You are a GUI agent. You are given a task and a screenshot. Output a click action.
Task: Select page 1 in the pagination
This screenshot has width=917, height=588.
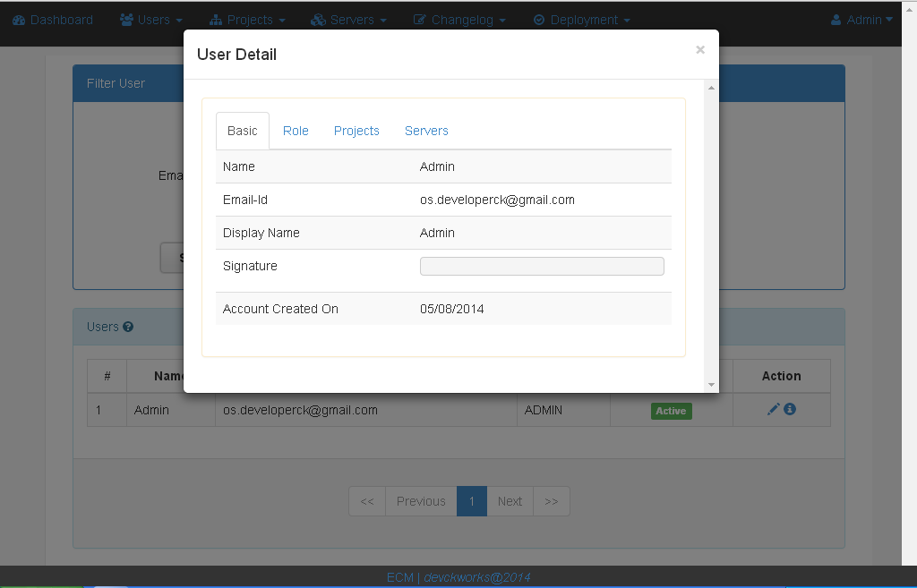pyautogui.click(x=472, y=501)
